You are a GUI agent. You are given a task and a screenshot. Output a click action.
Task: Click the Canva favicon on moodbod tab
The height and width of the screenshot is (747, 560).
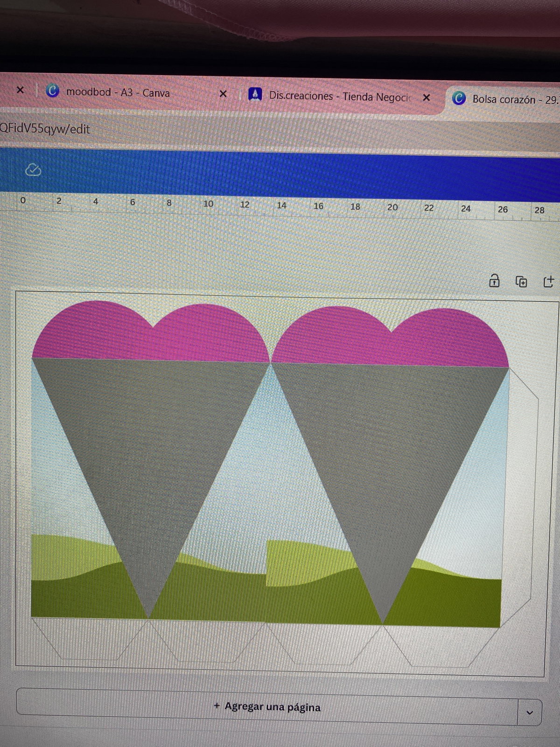(x=52, y=91)
